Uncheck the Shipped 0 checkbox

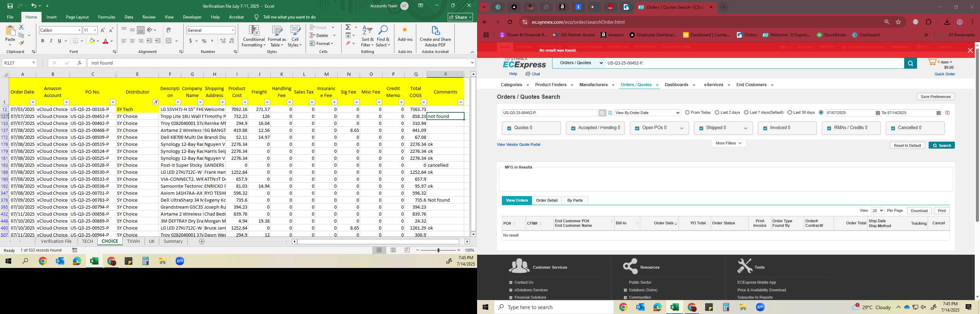pos(701,128)
